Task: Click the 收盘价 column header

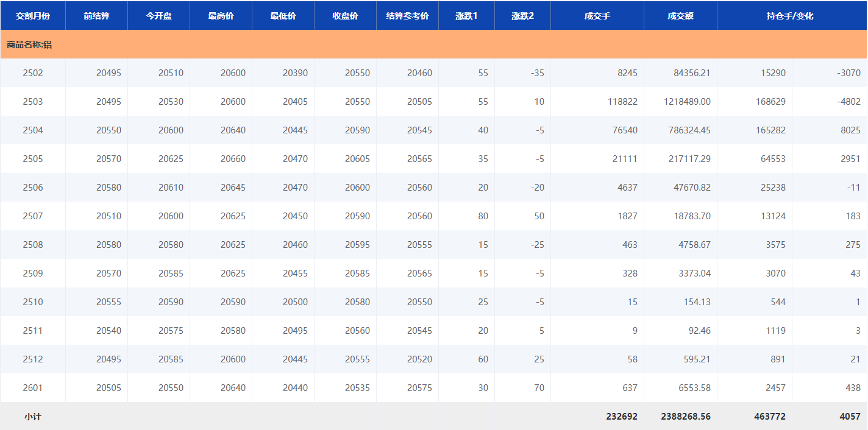Action: 345,16
